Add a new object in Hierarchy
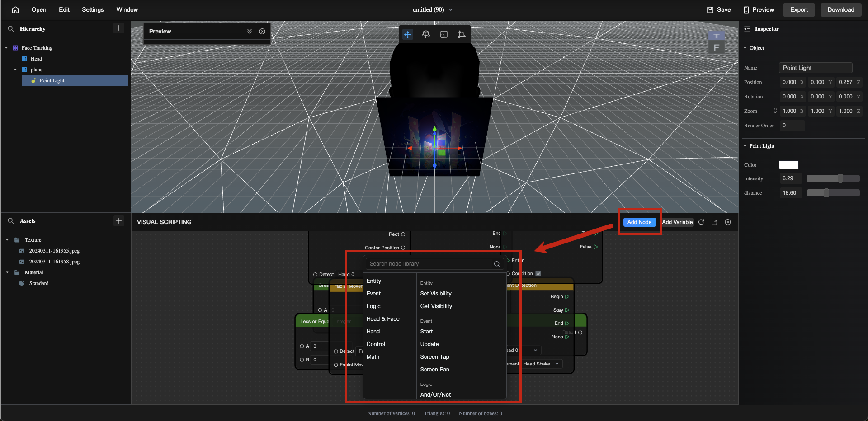The image size is (868, 421). point(119,28)
